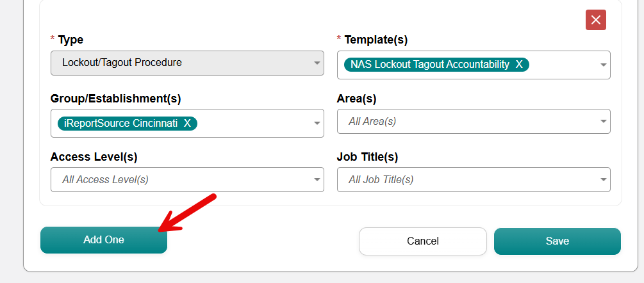The height and width of the screenshot is (283, 644).
Task: Click the All Access Level(s) field
Action: 187,180
